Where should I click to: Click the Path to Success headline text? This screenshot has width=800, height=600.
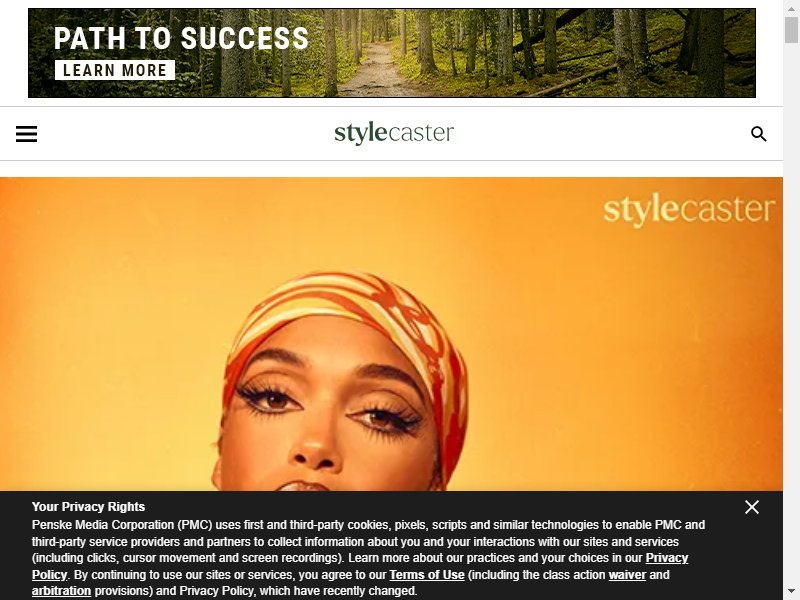pos(181,38)
